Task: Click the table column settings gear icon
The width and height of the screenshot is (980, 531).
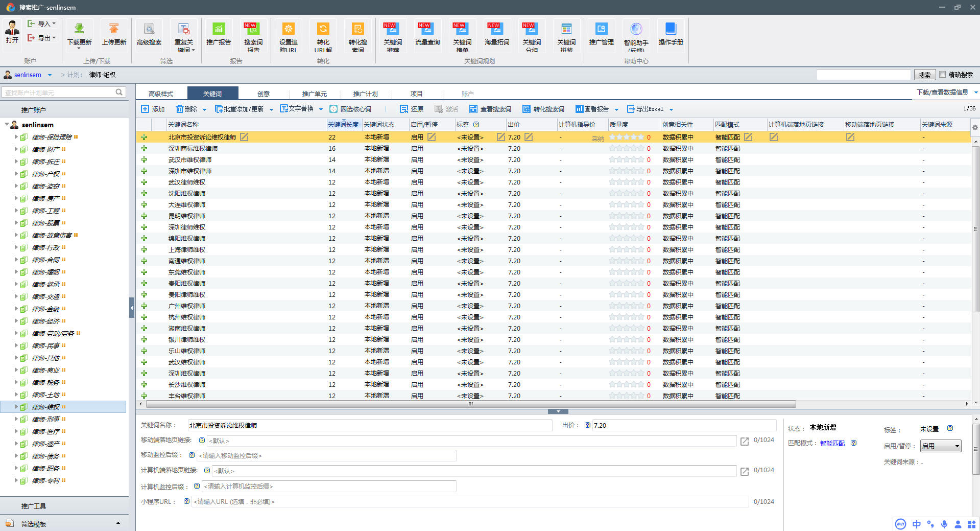Action: click(x=975, y=127)
